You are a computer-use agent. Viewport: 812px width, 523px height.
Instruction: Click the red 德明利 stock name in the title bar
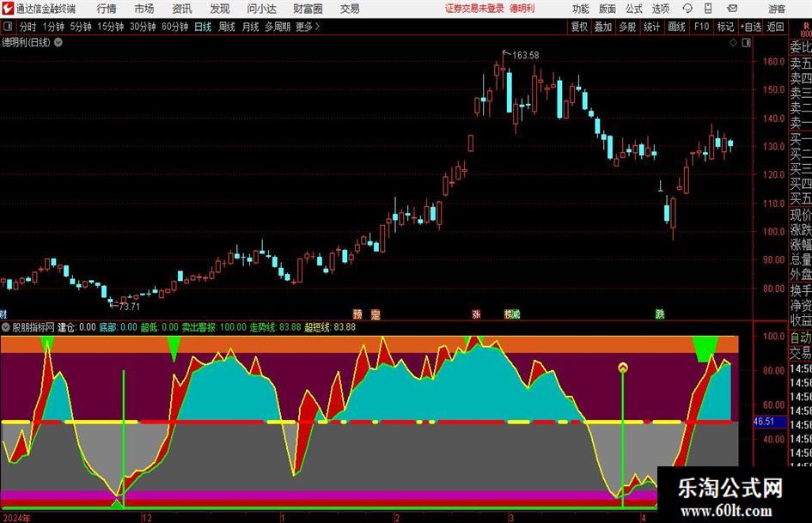(x=522, y=9)
